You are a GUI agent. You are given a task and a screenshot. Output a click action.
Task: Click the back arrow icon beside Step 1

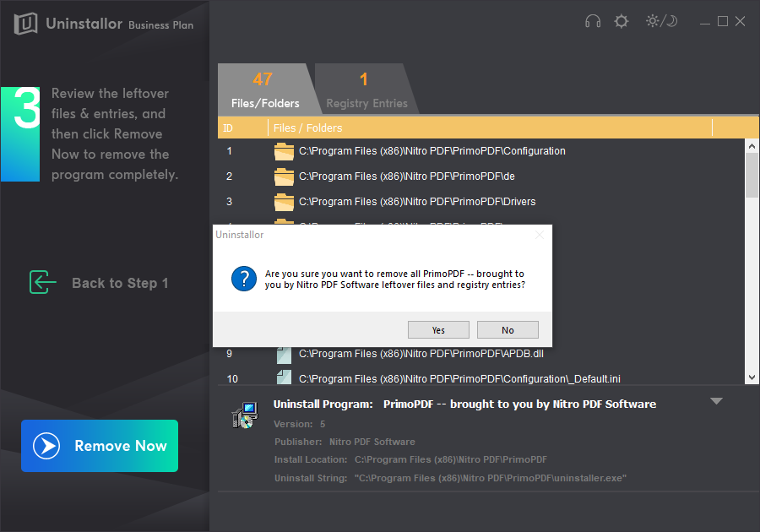point(43,283)
